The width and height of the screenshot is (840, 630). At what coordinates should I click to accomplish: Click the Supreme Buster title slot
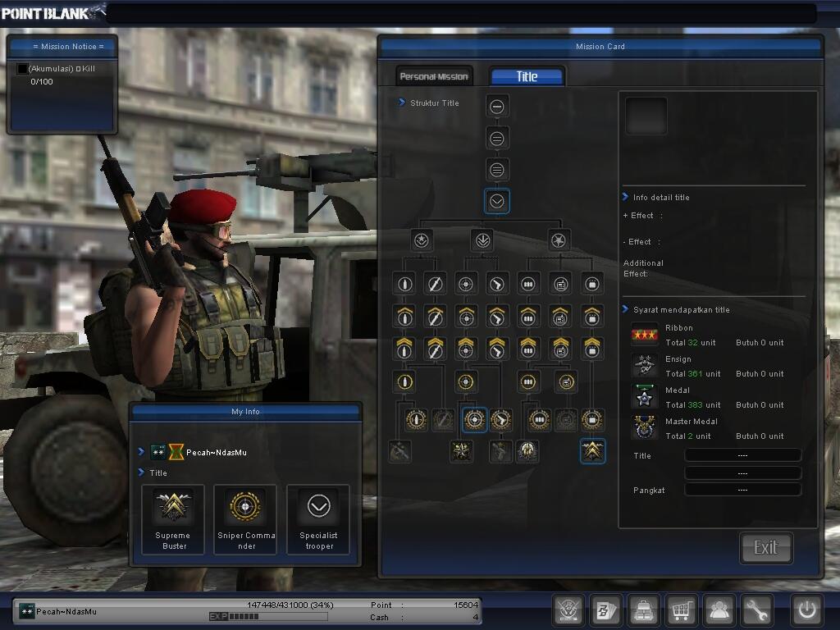point(173,519)
